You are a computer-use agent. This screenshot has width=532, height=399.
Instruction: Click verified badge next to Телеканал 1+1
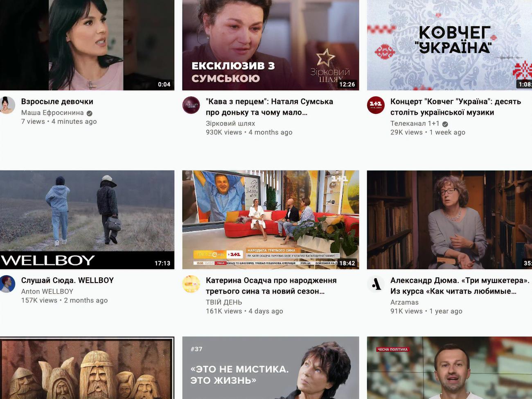(x=445, y=124)
